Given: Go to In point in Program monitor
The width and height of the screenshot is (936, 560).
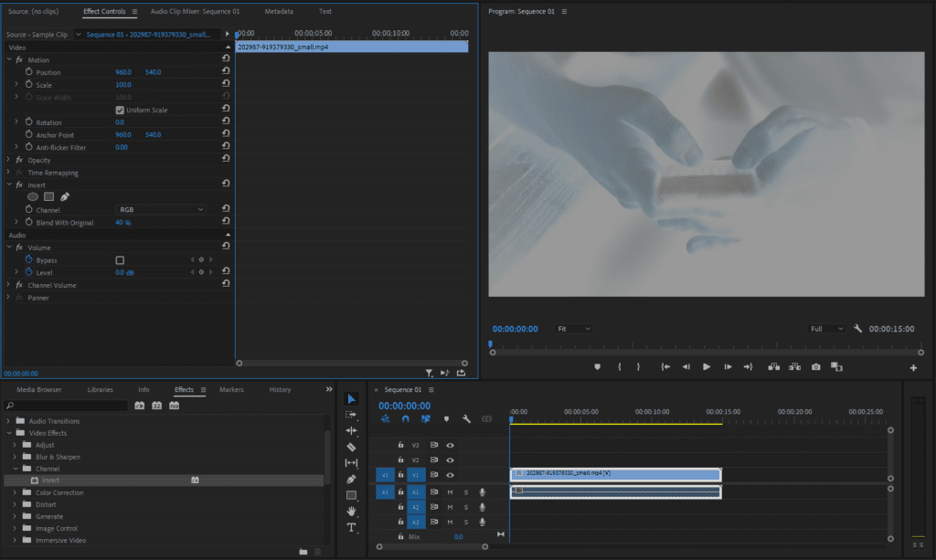Looking at the screenshot, I should tap(665, 366).
